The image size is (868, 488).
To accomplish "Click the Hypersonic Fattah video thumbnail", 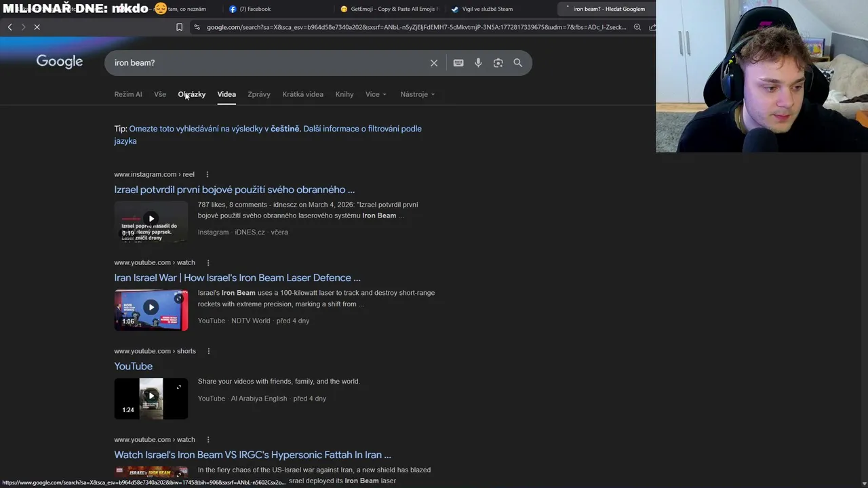I will coord(151,472).
